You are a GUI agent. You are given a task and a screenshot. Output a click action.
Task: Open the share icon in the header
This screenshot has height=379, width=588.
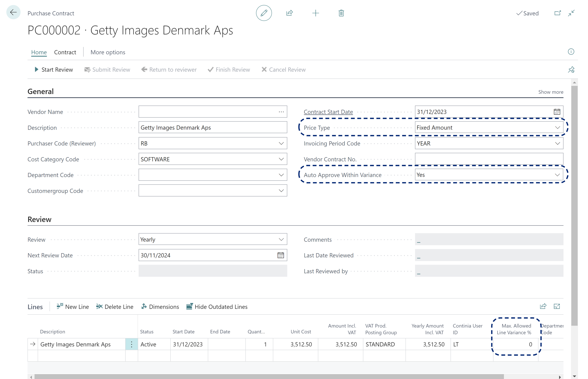(x=289, y=13)
